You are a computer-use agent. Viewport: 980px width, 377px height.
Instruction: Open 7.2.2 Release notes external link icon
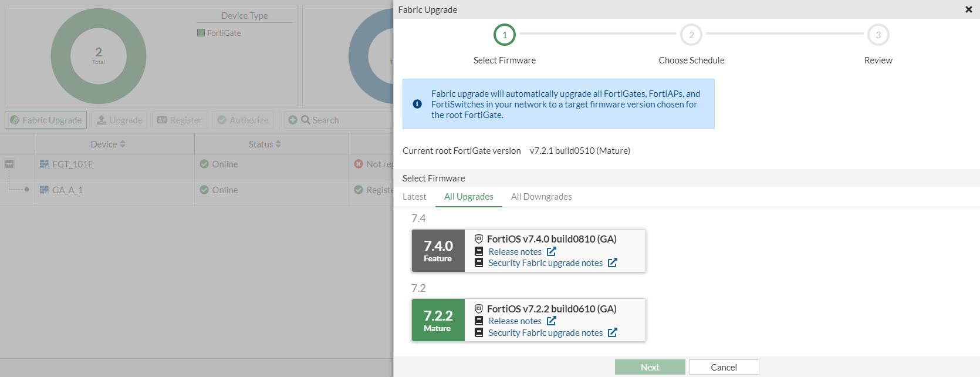[x=552, y=321]
